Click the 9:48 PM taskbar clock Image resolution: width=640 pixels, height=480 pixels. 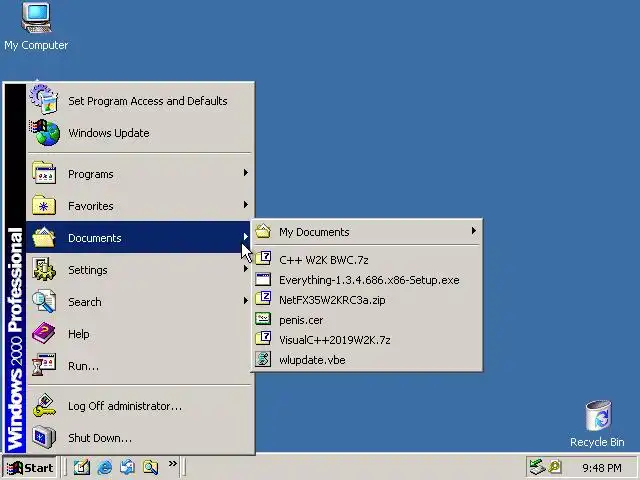tap(602, 467)
